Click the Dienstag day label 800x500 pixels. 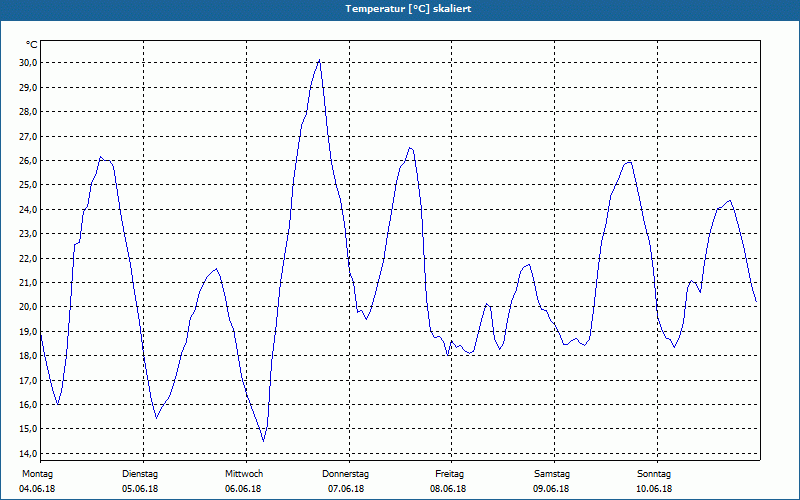coord(140,474)
